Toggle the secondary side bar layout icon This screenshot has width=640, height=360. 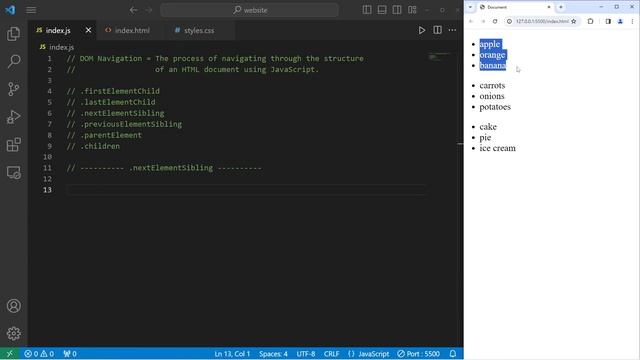397,10
